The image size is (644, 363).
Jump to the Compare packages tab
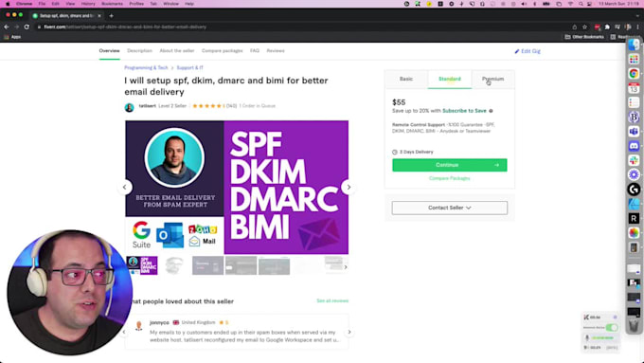point(223,51)
